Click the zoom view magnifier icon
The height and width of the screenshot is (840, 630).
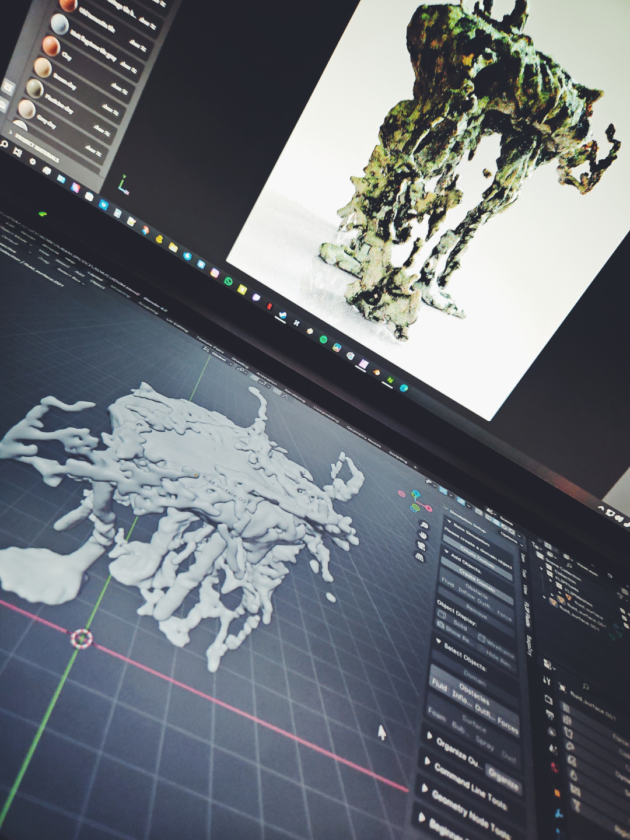pyautogui.click(x=423, y=525)
